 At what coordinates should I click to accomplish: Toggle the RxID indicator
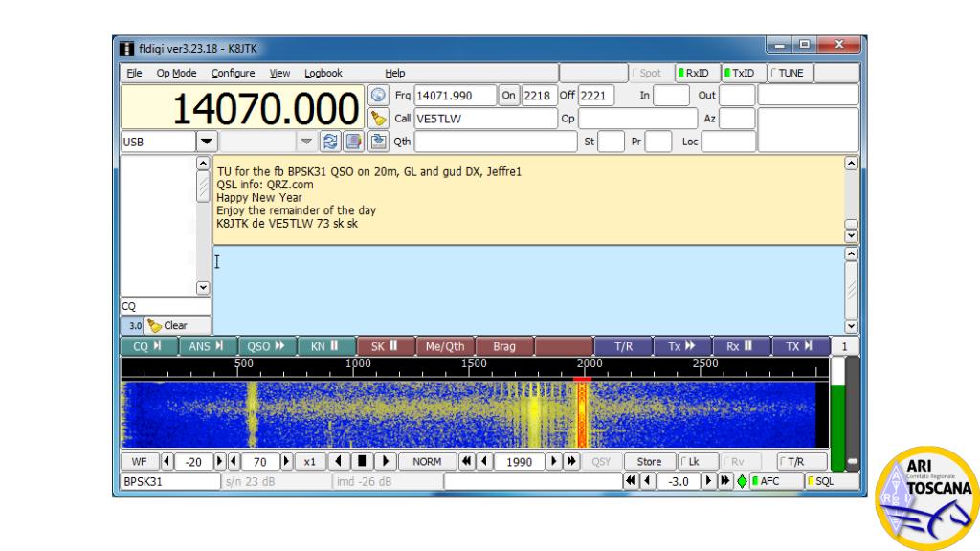click(697, 73)
